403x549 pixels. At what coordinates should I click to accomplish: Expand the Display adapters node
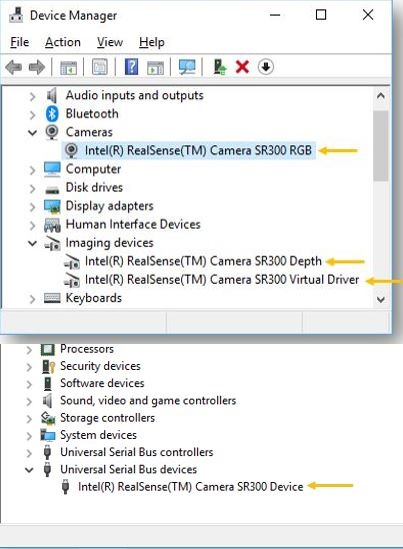click(x=32, y=207)
